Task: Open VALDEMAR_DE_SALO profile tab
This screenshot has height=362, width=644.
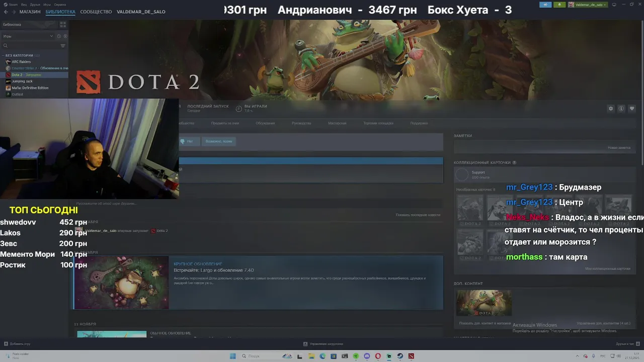Action: click(141, 12)
